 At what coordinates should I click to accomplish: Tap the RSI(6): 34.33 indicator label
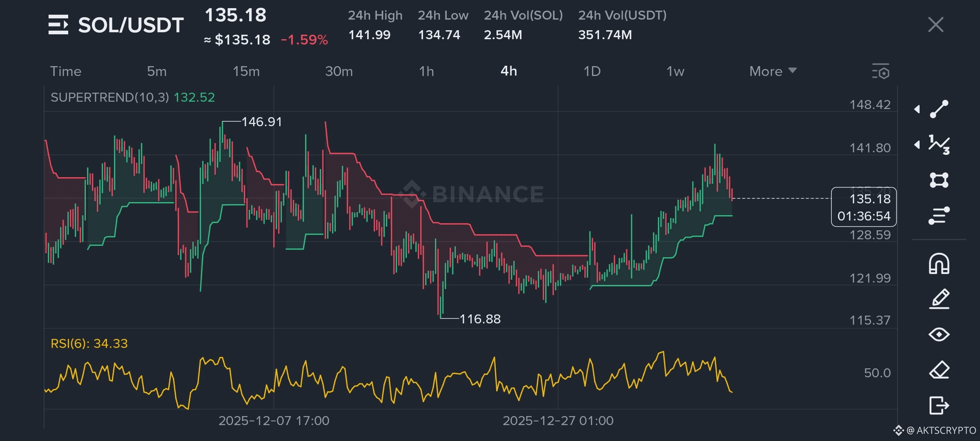[x=89, y=343]
